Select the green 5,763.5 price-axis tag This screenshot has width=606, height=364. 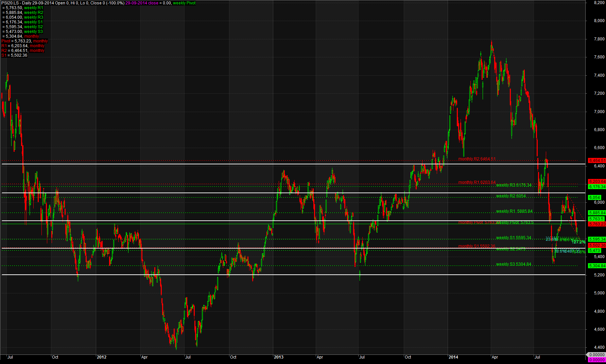(596, 219)
